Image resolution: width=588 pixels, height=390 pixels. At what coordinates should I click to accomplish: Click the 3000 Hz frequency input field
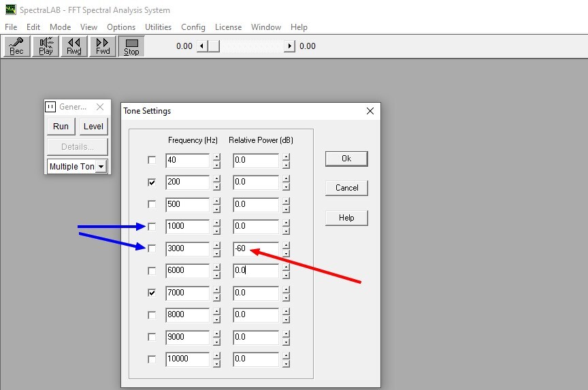(188, 248)
